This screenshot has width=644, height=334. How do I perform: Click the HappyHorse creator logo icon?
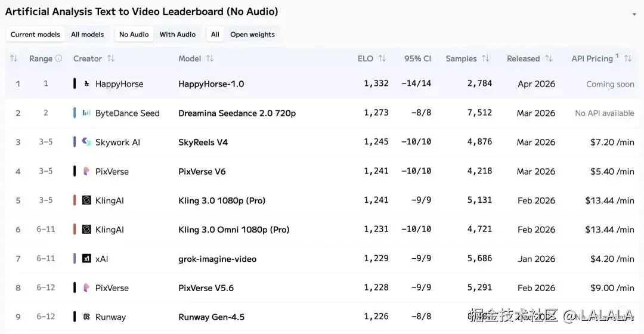point(86,84)
